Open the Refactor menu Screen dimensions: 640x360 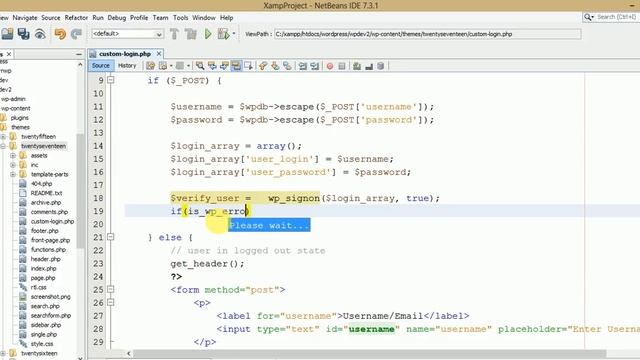coord(76,18)
